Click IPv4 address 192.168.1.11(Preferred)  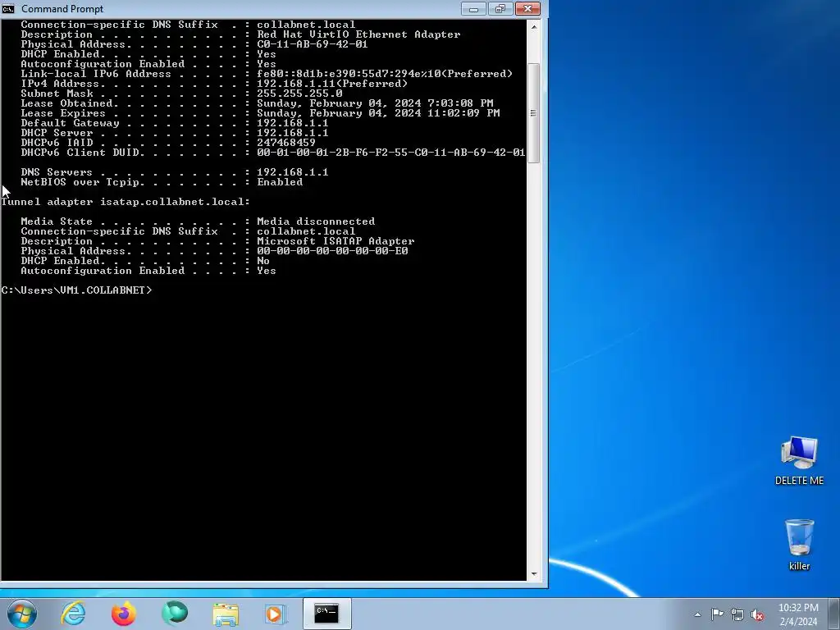[332, 84]
